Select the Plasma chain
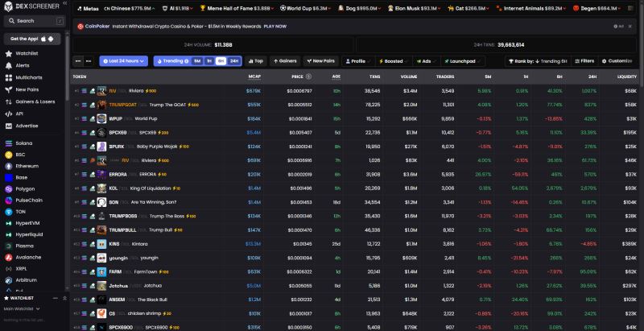This screenshot has width=644, height=331. [x=25, y=246]
